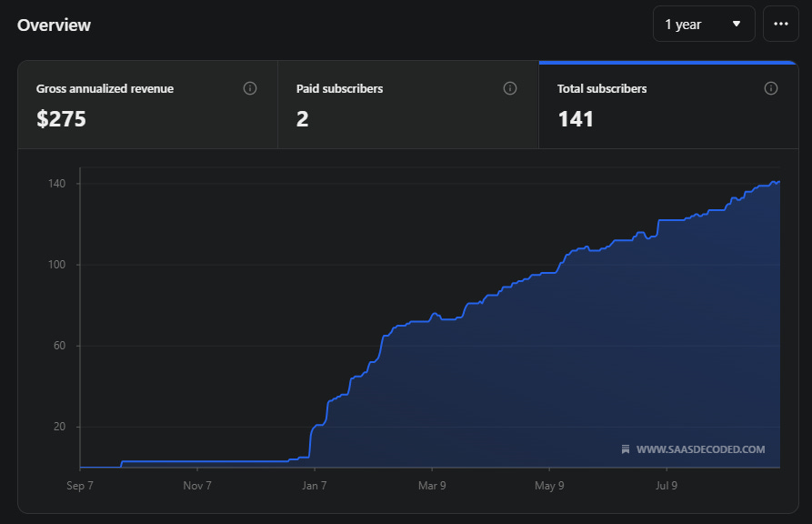Screen dimensions: 812x524
Task: Click the Nov 7 axis label
Action: (x=197, y=486)
